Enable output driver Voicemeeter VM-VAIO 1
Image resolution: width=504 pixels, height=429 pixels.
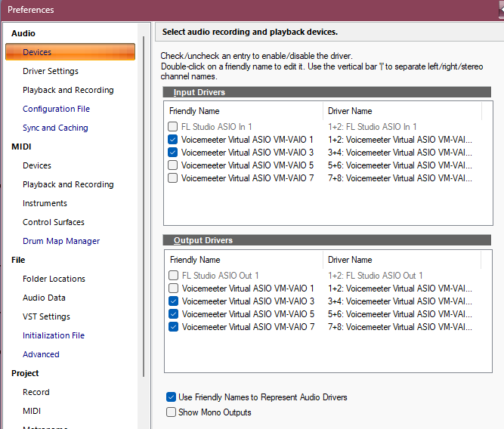pos(174,289)
